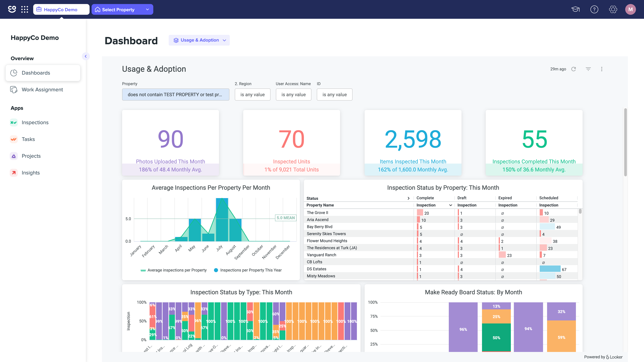Open Insights from the Apps list
The width and height of the screenshot is (644, 362).
(31, 173)
